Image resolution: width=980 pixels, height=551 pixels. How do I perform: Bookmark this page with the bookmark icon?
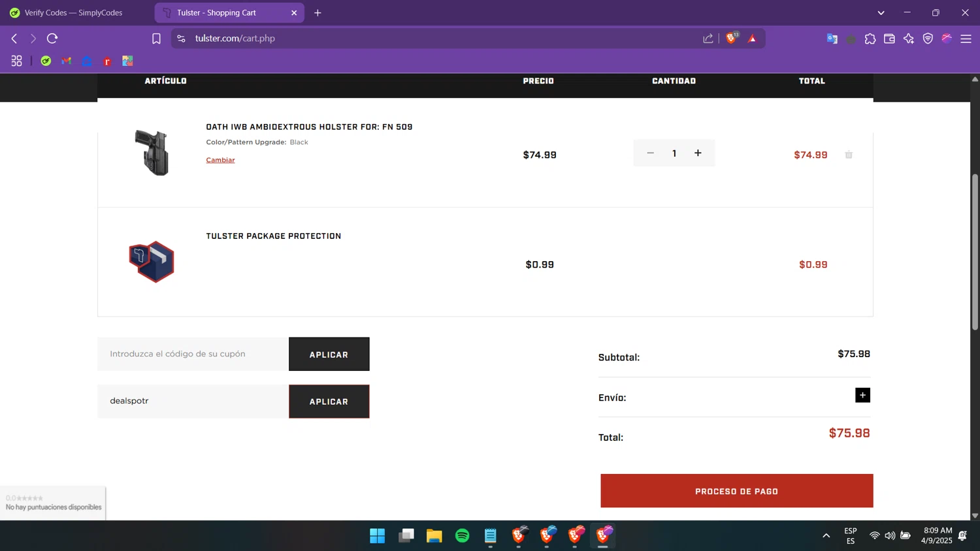[156, 39]
